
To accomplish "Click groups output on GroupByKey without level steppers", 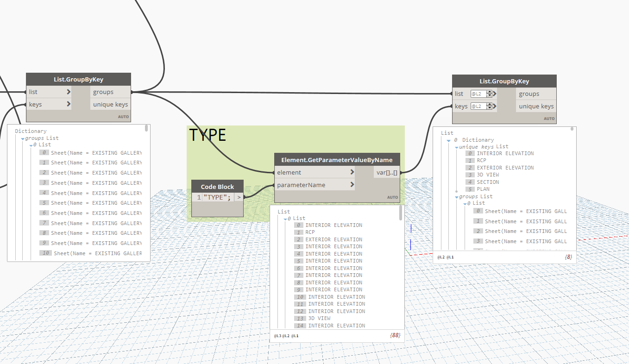I will pos(110,92).
